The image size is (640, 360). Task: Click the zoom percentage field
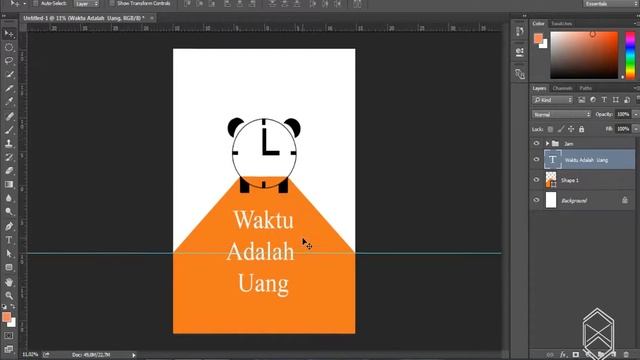pos(30,355)
